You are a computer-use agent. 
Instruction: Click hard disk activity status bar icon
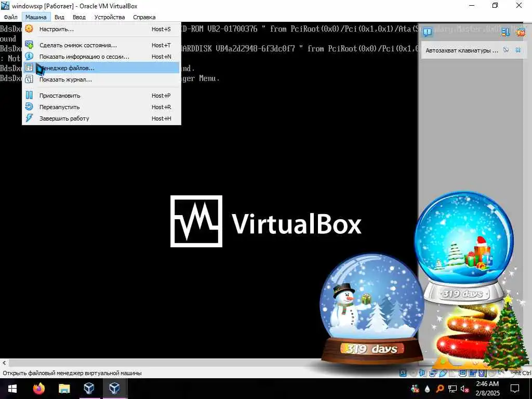click(x=403, y=373)
